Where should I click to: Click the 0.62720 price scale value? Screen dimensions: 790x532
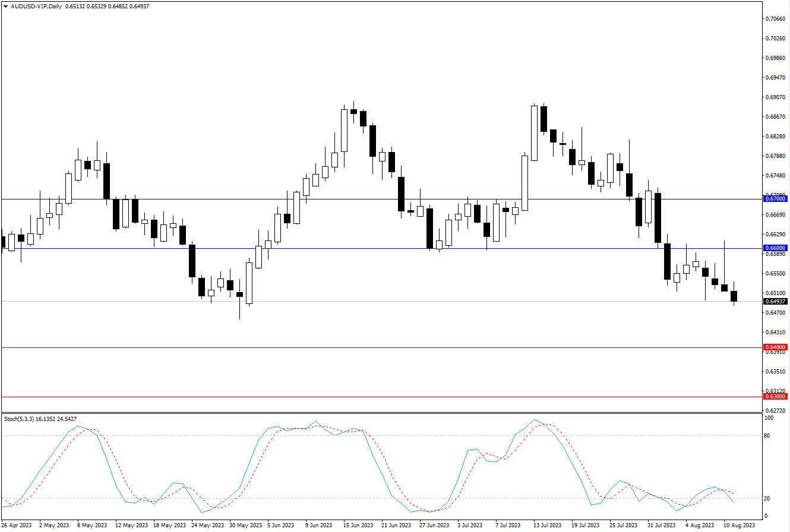pyautogui.click(x=776, y=410)
